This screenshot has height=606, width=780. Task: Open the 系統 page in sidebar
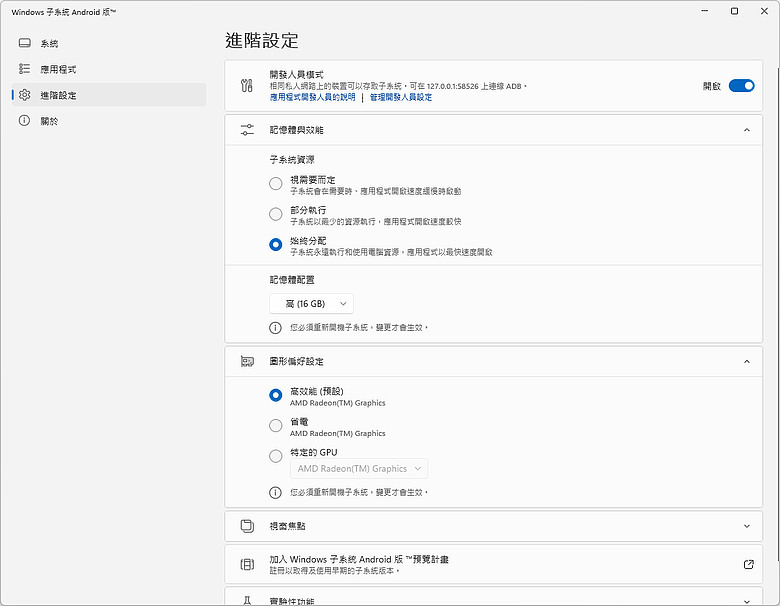coord(109,43)
